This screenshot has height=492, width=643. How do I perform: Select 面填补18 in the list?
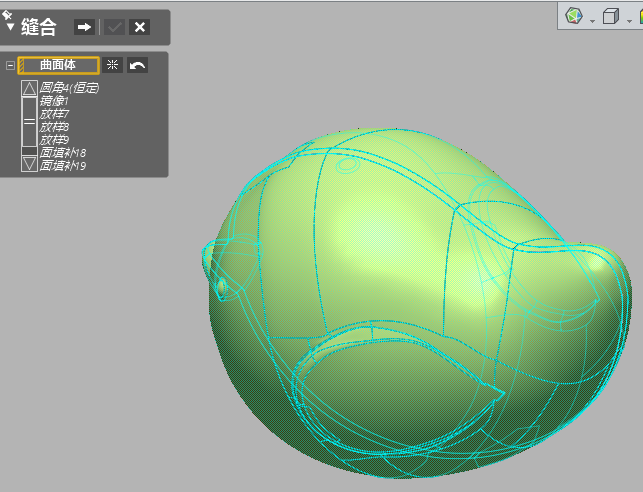63,153
